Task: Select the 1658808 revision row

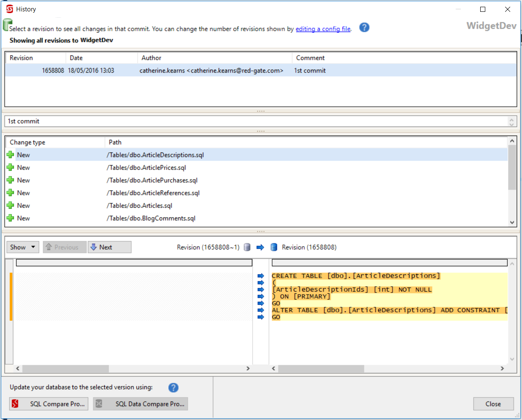Action: (169, 70)
